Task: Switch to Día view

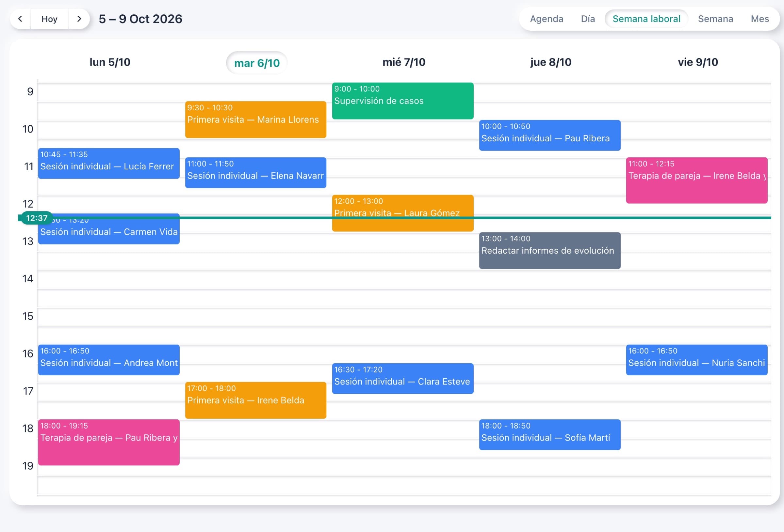Action: click(x=588, y=19)
